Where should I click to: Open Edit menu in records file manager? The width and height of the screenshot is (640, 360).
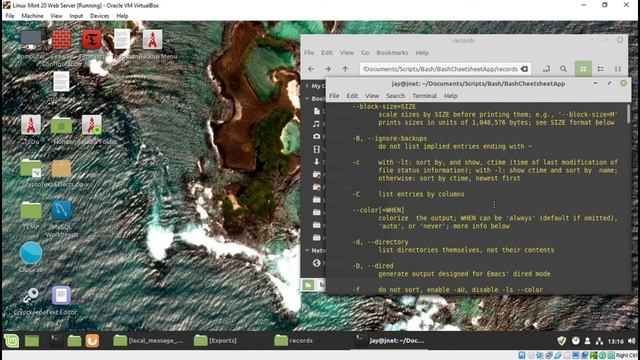tap(327, 53)
